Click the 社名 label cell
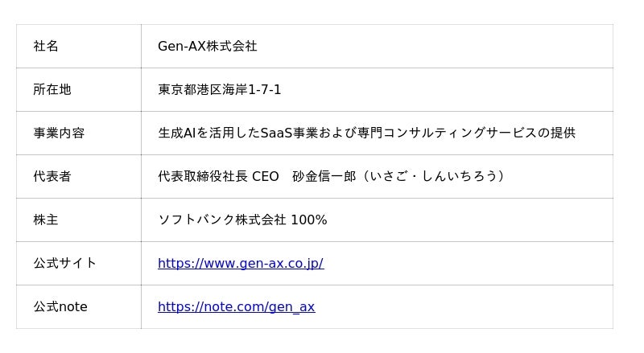644x353 pixels. [x=46, y=47]
